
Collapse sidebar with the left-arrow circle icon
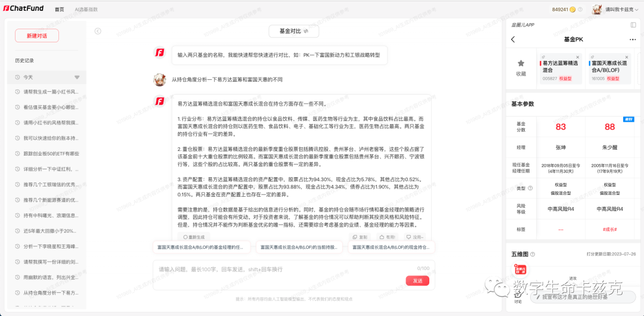point(98,31)
